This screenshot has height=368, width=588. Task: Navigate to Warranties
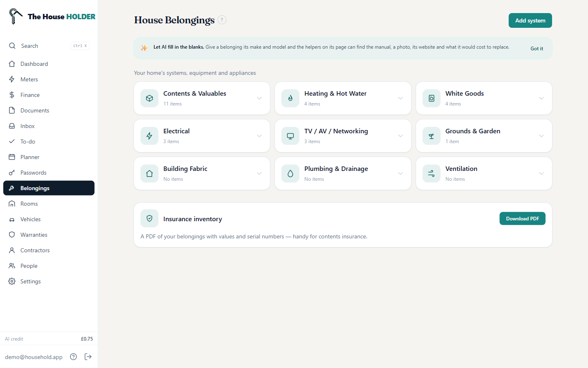[49, 235]
